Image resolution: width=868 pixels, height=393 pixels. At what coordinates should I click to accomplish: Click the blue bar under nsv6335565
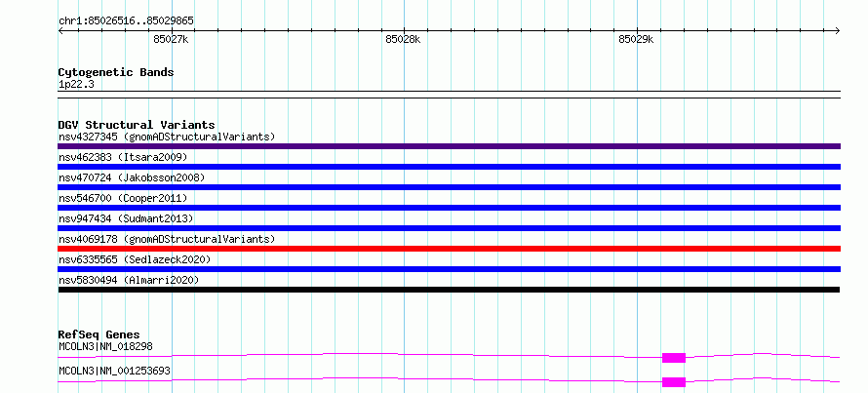click(x=449, y=269)
